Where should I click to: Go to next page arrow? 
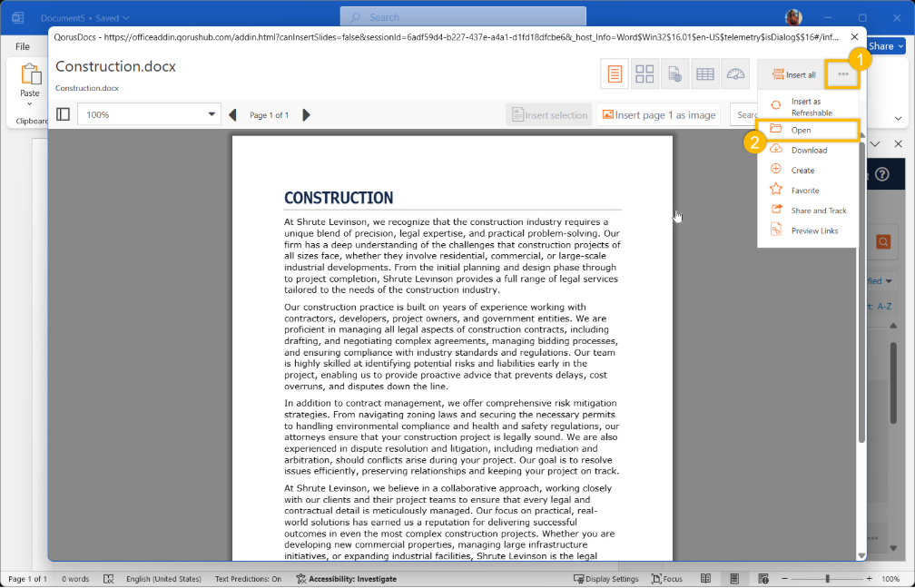[x=306, y=115]
